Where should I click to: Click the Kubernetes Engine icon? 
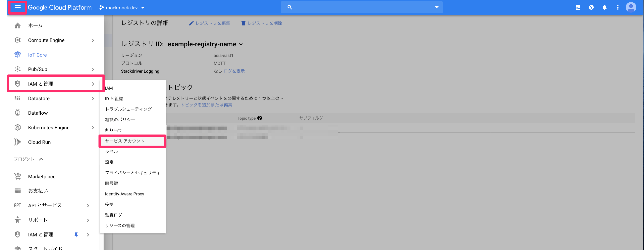[18, 127]
